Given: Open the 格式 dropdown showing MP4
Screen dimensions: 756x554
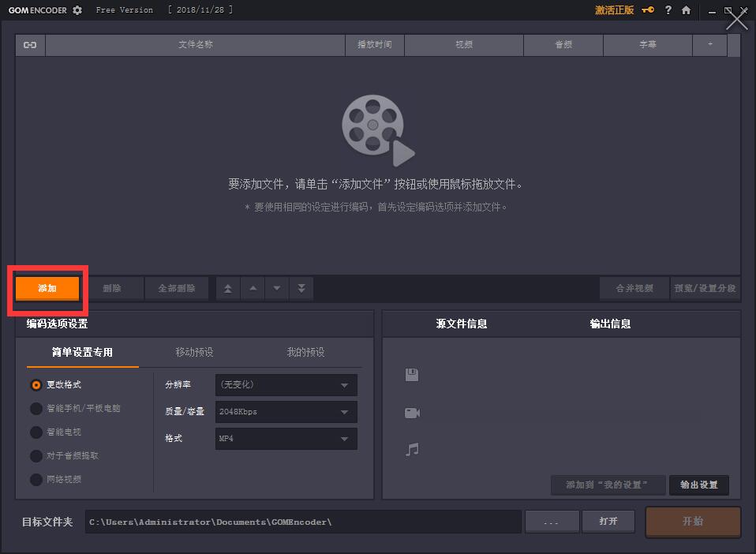Looking at the screenshot, I should (x=286, y=438).
